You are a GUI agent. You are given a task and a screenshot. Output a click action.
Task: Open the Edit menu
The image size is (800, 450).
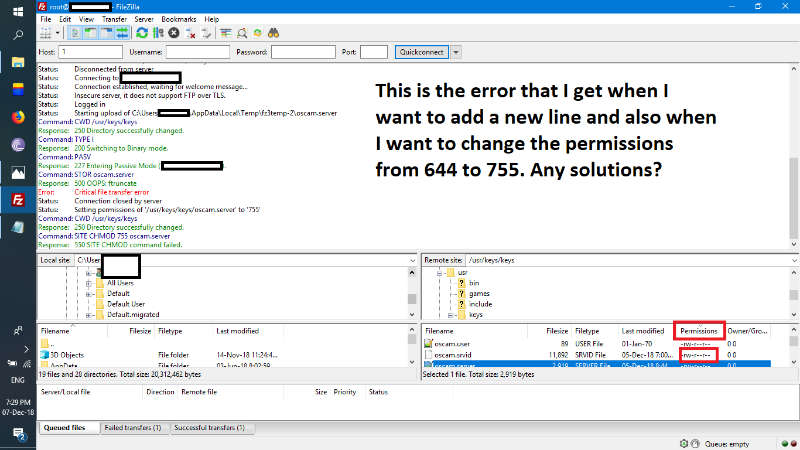(x=65, y=19)
